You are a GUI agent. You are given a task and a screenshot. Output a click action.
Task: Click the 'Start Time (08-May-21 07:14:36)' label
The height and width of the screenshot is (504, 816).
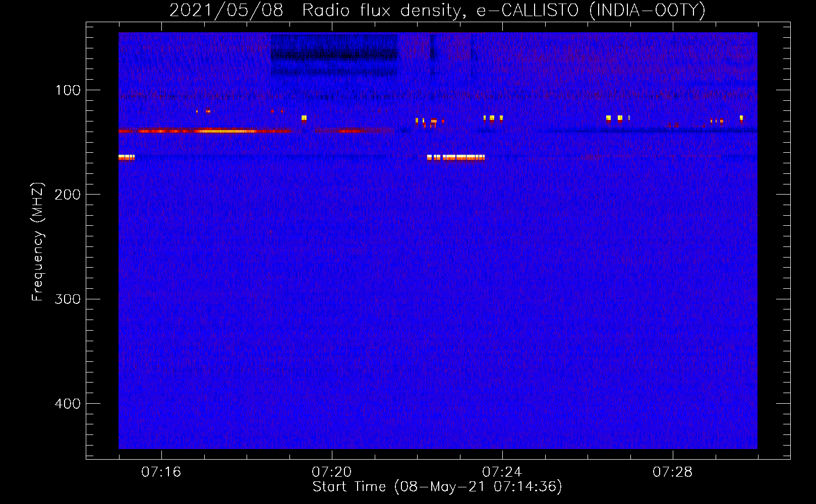point(437,487)
